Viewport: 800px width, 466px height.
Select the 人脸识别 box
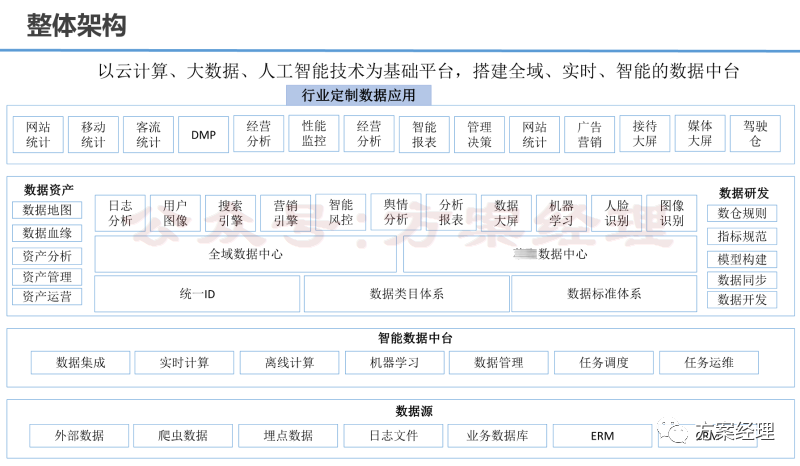[x=617, y=213]
